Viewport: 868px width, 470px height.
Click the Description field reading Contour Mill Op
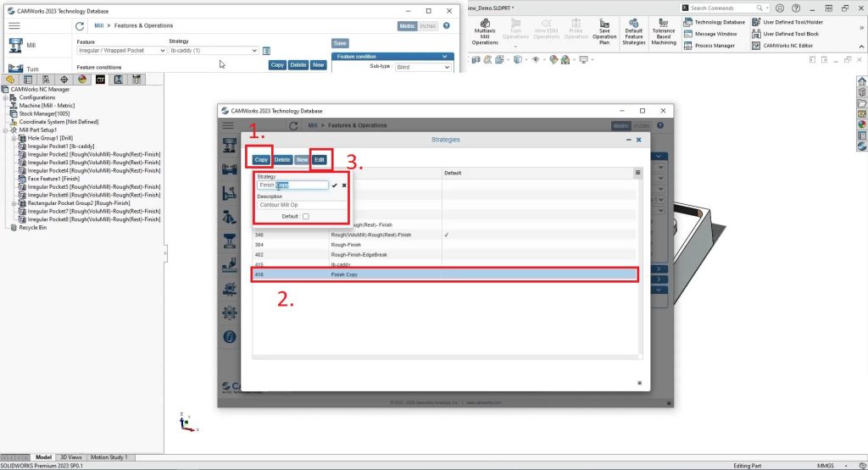pyautogui.click(x=301, y=205)
